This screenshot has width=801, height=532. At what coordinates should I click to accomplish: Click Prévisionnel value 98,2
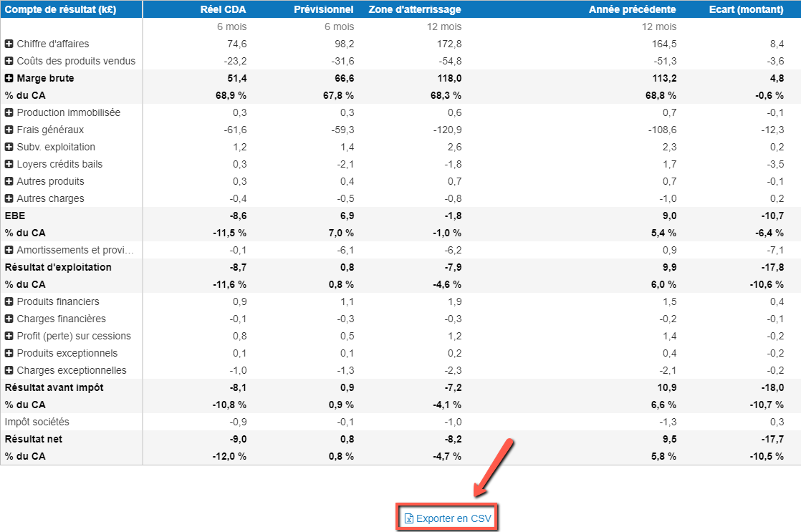(345, 44)
